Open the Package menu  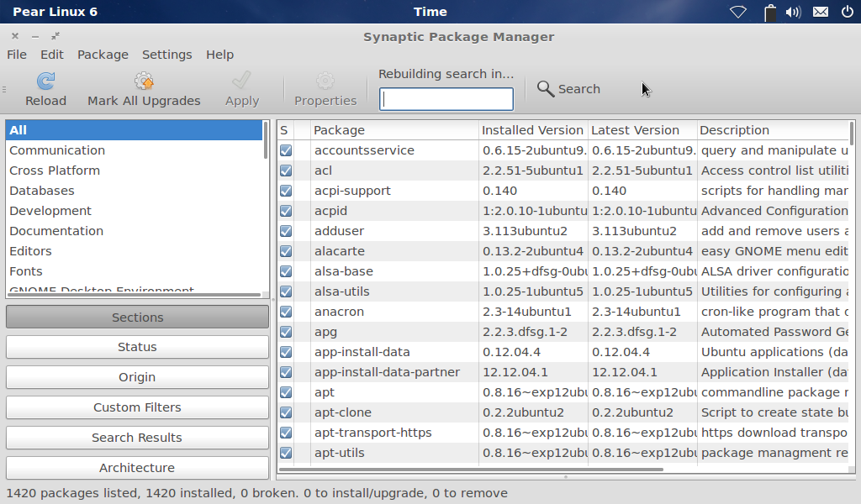(x=103, y=55)
